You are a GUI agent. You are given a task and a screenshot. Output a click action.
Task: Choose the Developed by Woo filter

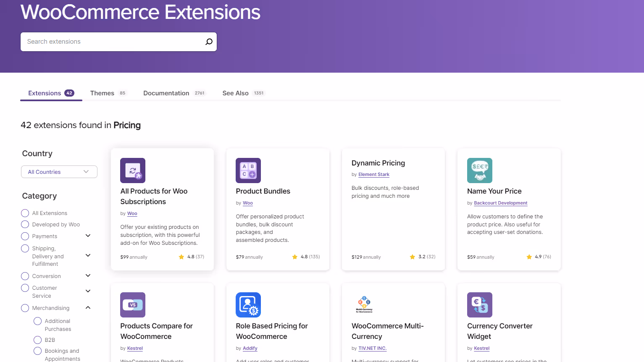point(24,224)
